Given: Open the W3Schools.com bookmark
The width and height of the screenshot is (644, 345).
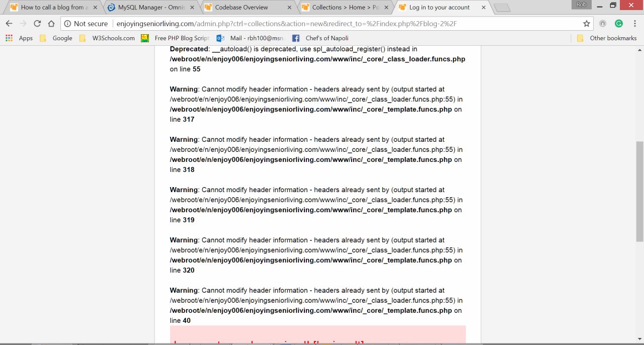Looking at the screenshot, I should click(107, 38).
